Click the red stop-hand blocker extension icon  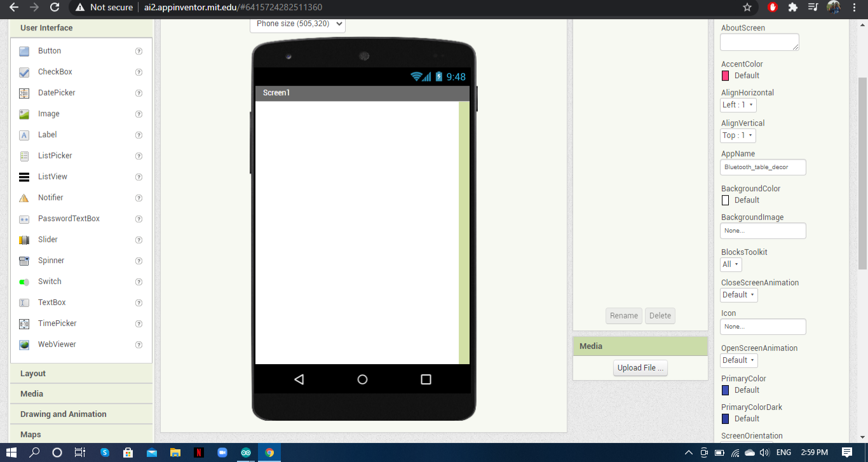[x=773, y=8]
